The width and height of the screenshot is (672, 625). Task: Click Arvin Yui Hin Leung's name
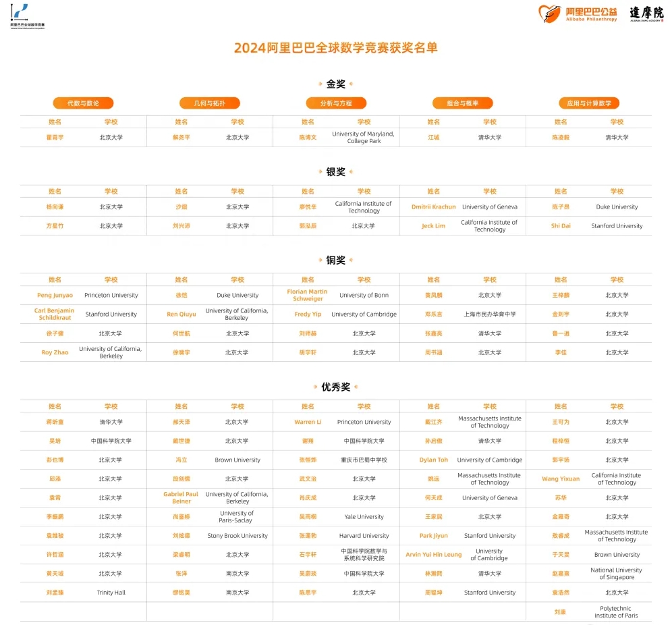pyautogui.click(x=432, y=554)
